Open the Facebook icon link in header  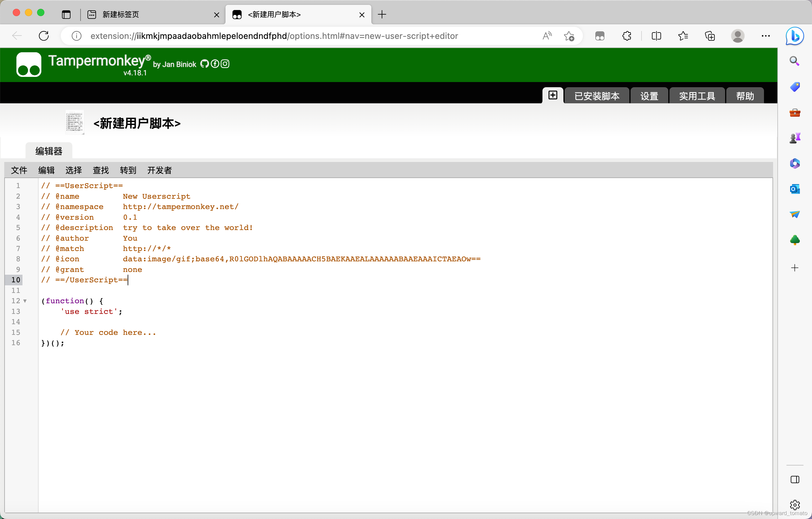click(215, 64)
